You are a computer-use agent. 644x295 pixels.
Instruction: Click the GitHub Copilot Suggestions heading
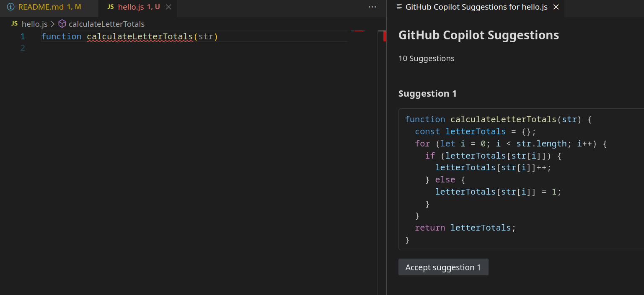point(478,35)
